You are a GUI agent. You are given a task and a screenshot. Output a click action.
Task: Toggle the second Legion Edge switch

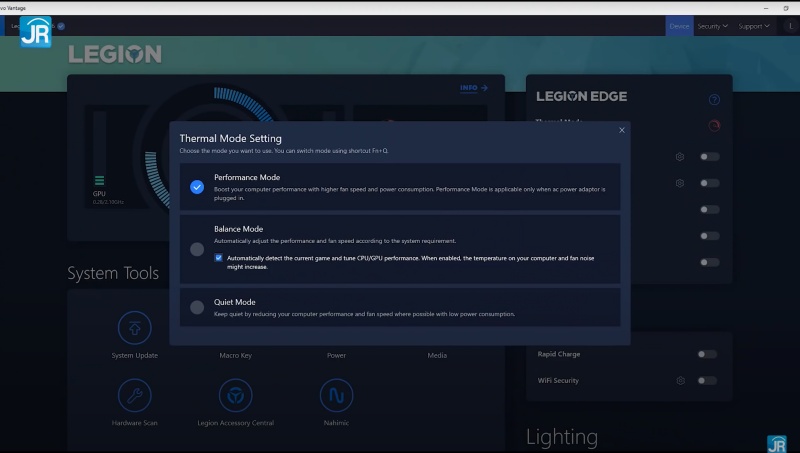[x=710, y=183]
